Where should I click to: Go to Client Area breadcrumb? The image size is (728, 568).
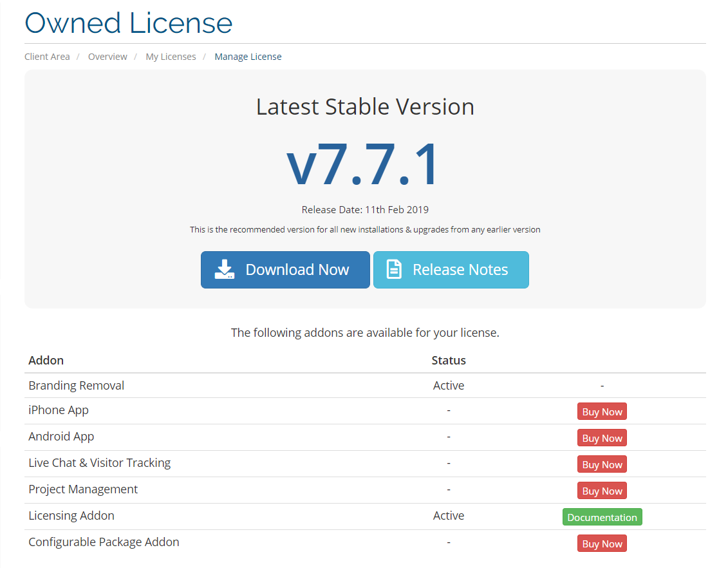click(47, 57)
